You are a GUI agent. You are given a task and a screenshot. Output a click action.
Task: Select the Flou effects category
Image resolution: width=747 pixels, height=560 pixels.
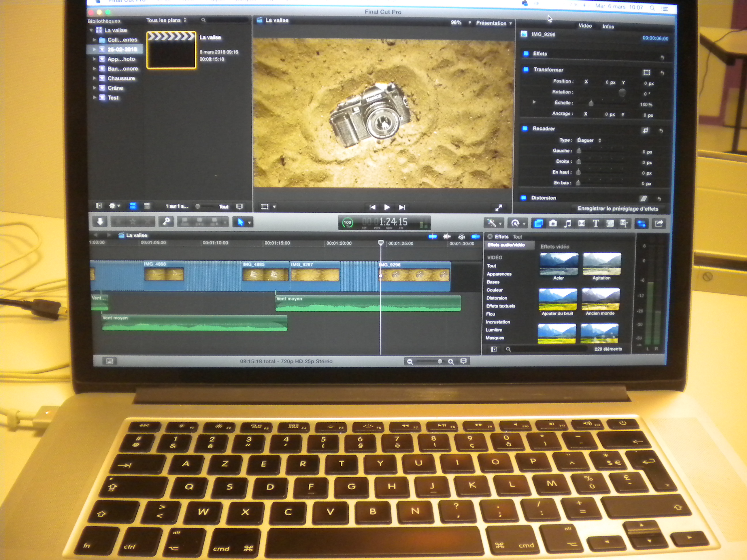(490, 314)
